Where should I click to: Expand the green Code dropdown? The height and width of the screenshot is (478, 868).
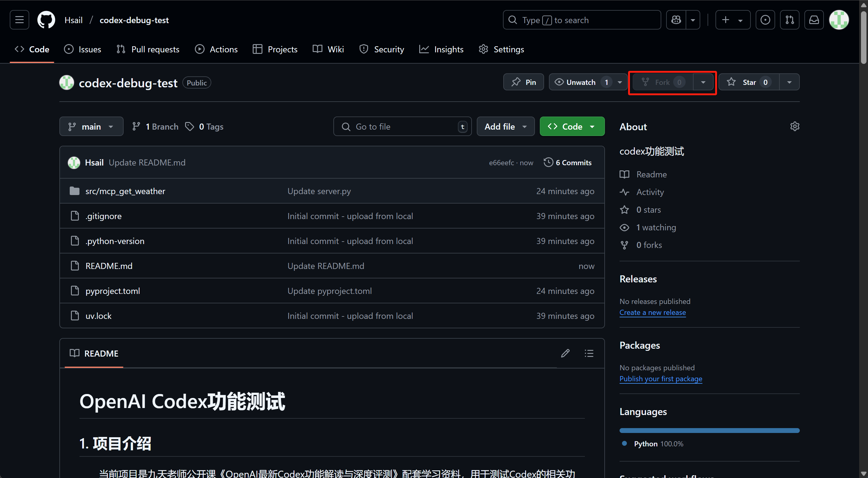572,126
